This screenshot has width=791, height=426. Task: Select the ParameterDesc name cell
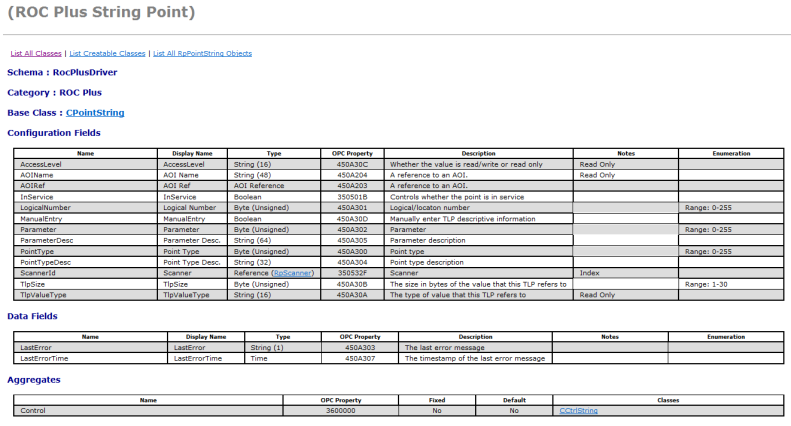pos(86,241)
